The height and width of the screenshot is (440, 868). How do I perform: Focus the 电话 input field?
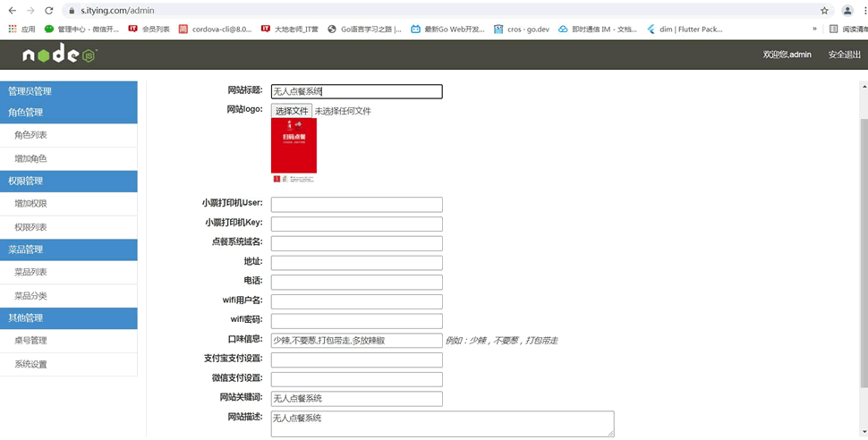coord(356,282)
